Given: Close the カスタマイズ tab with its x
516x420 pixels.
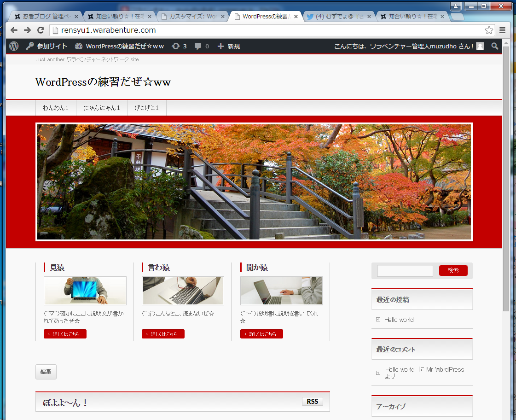Looking at the screenshot, I should [223, 17].
